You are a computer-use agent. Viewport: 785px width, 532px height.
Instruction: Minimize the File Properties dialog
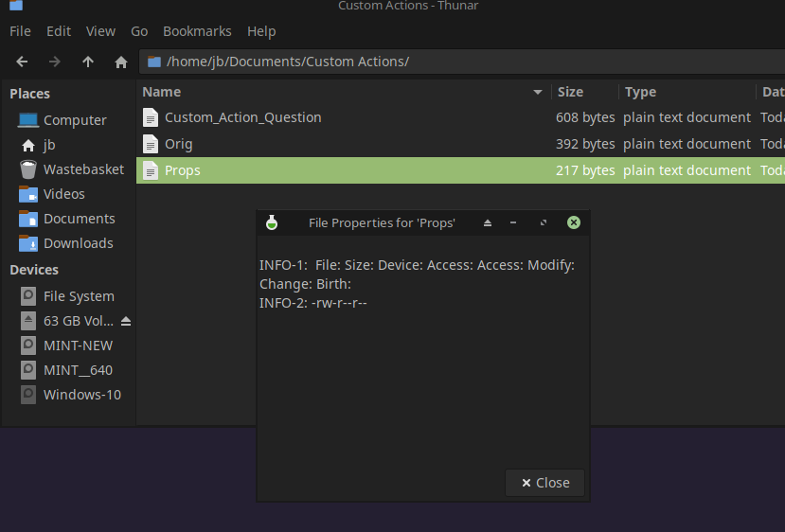[x=513, y=222]
